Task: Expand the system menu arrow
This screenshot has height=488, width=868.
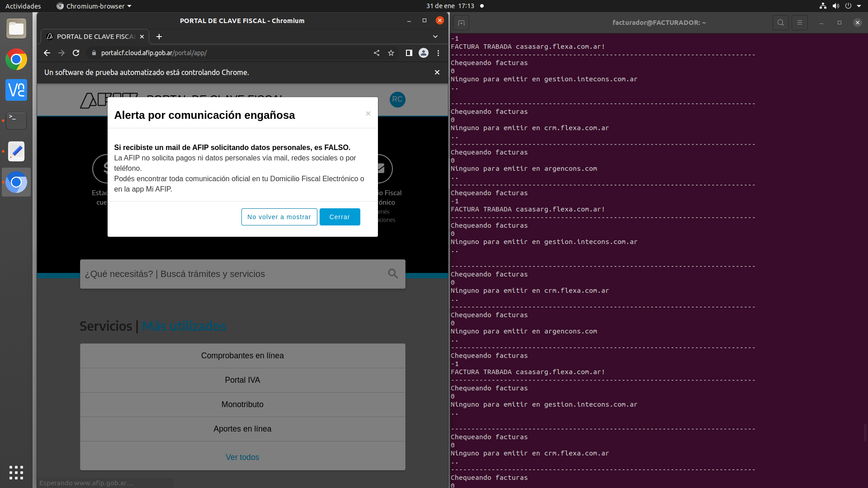Action: point(859,6)
